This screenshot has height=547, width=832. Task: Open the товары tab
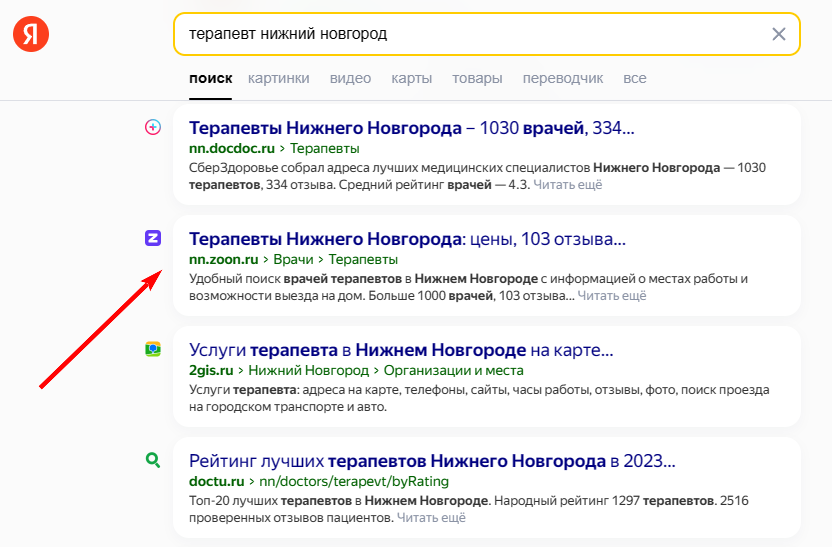coord(477,79)
